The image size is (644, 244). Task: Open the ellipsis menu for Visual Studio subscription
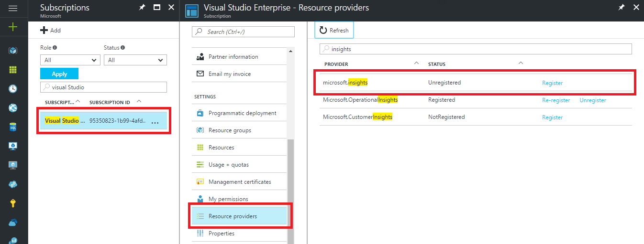[155, 121]
